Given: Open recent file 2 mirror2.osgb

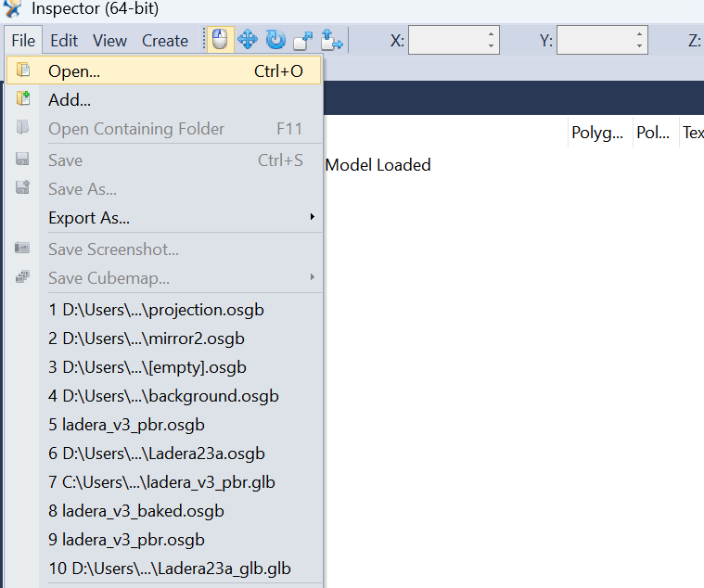Looking at the screenshot, I should click(164, 339).
